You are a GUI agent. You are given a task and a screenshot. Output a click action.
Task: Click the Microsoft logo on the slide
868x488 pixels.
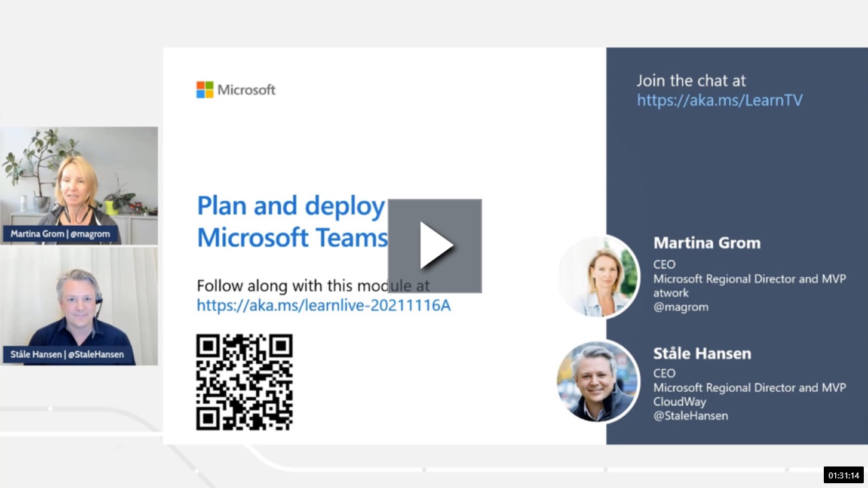click(236, 90)
